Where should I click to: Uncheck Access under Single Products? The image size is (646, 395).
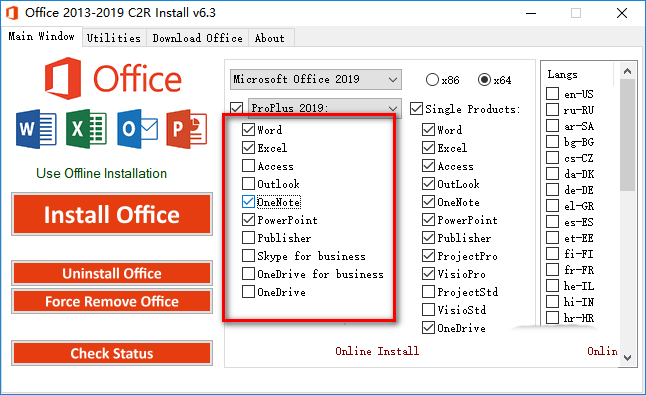428,166
